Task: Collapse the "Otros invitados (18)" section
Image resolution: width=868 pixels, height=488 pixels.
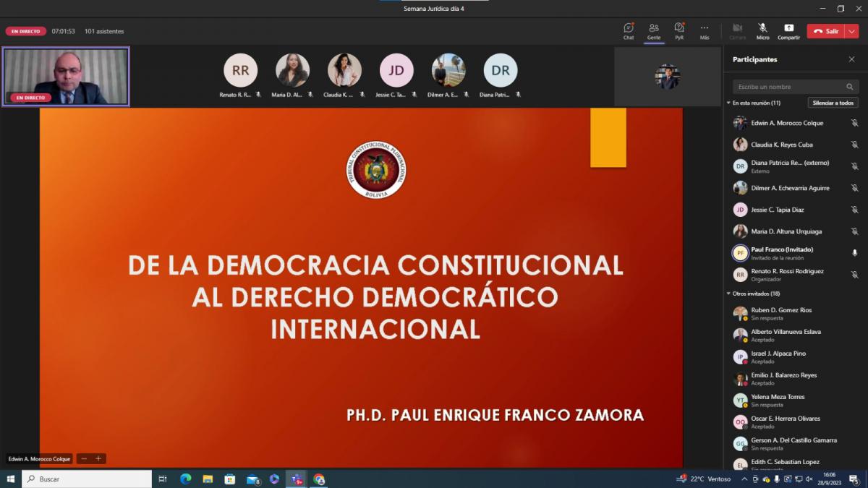Action: point(729,294)
